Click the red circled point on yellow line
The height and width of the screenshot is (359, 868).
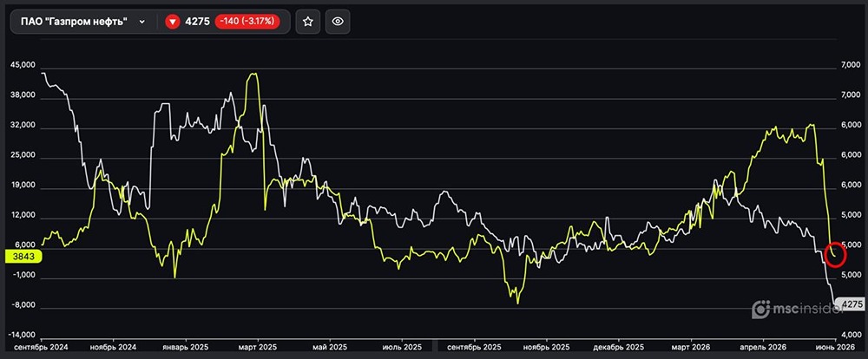point(837,254)
